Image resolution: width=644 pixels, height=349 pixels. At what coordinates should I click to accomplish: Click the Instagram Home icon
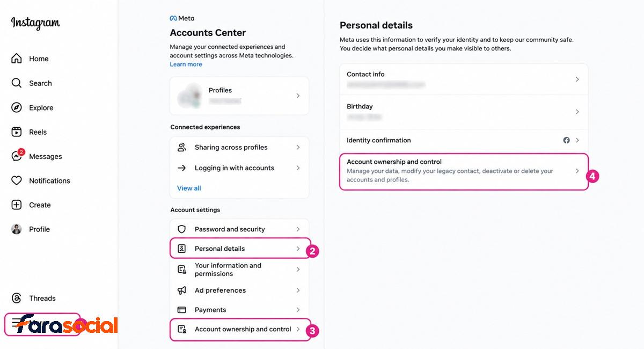pyautogui.click(x=17, y=59)
